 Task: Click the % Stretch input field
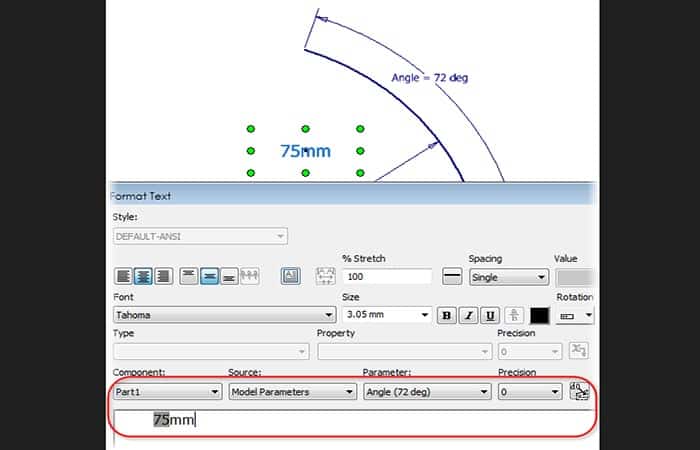[x=386, y=277]
